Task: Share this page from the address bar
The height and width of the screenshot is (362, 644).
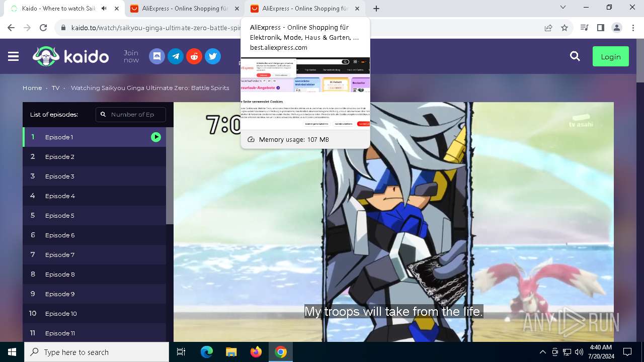Action: [x=548, y=28]
